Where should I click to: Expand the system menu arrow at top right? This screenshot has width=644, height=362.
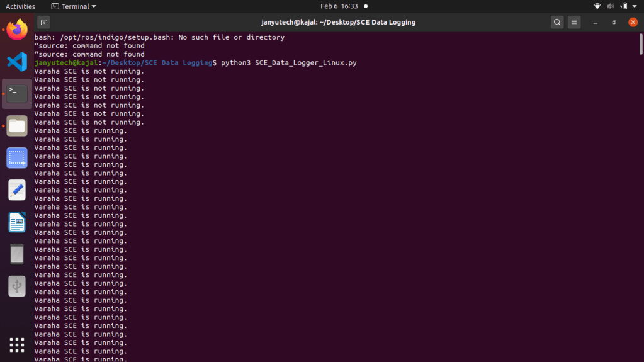tap(636, 6)
